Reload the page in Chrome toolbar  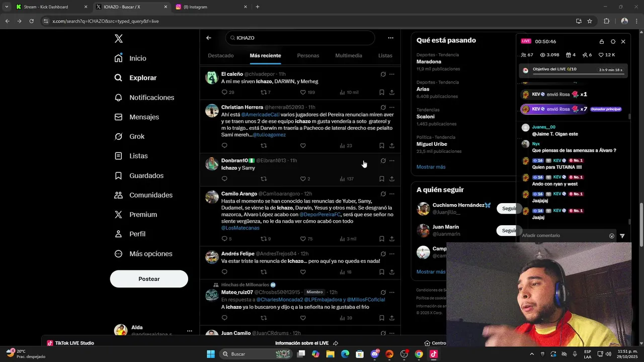[32, 21]
